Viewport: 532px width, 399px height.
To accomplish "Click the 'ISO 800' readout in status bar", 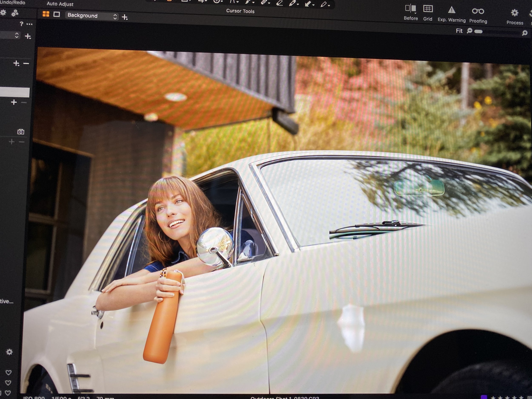I will [x=34, y=397].
